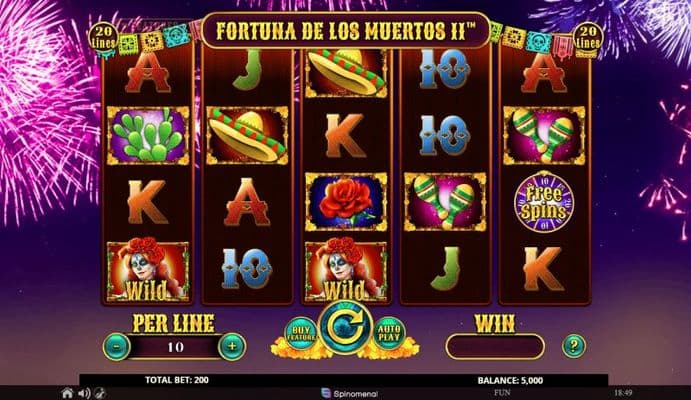Mute the game sound speaker icon

[84, 393]
